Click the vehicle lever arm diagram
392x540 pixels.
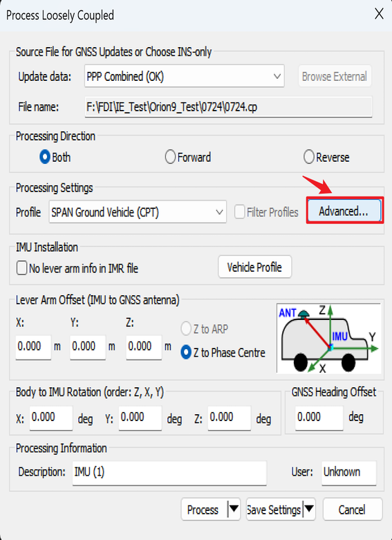click(328, 338)
